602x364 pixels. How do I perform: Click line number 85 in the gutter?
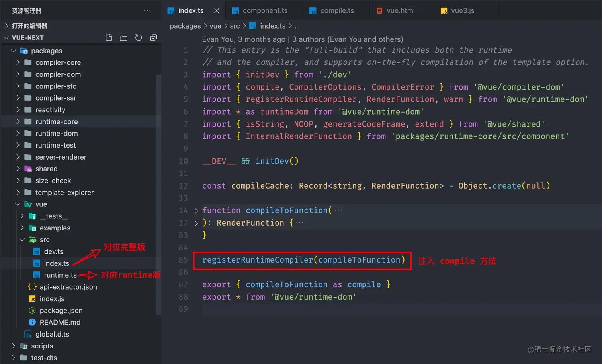[x=183, y=260]
